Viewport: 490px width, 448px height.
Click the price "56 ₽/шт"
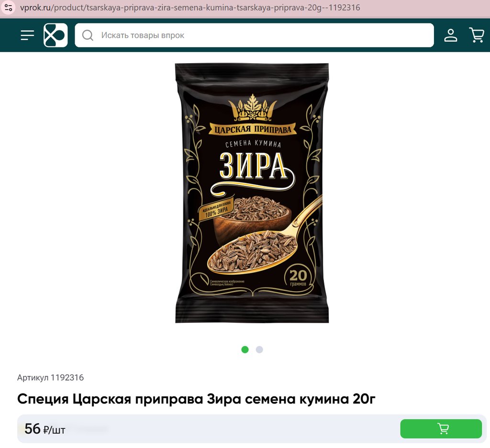45,429
